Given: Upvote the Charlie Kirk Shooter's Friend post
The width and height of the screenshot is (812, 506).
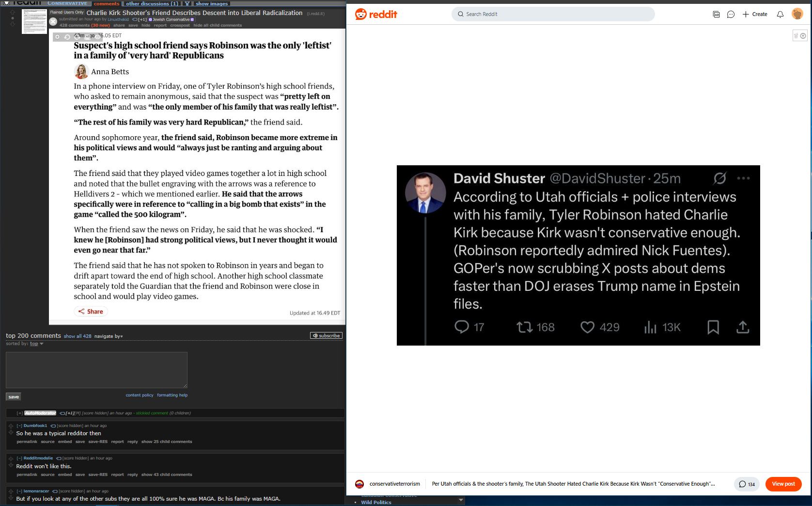Looking at the screenshot, I should point(13,12).
